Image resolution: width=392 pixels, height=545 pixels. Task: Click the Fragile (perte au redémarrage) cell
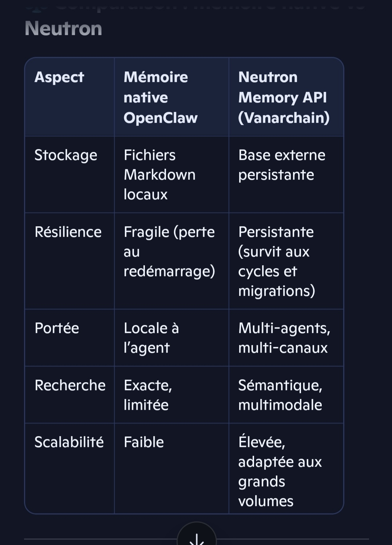(169, 251)
